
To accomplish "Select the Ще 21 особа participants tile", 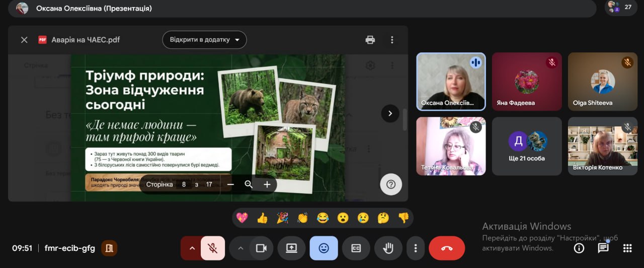I will pos(527,146).
